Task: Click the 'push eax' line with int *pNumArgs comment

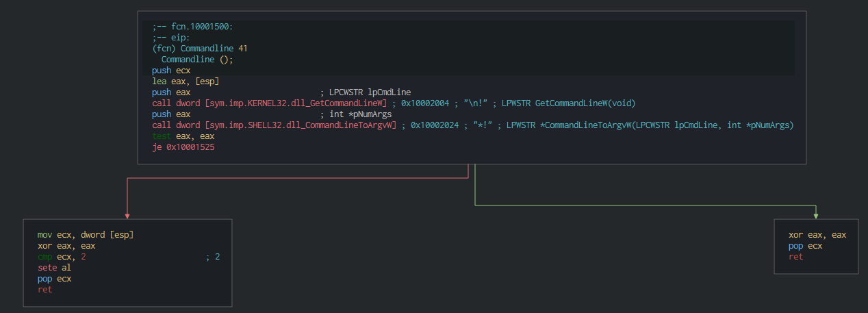Action: [272, 114]
